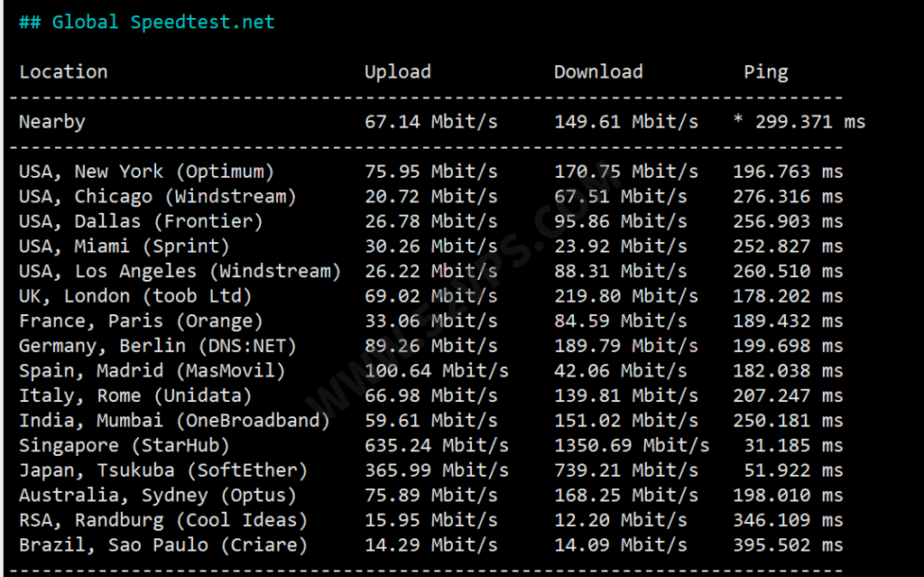Click Miami upload '30.26 Mbit/s'
Screen dimensions: 924x577
[430, 246]
